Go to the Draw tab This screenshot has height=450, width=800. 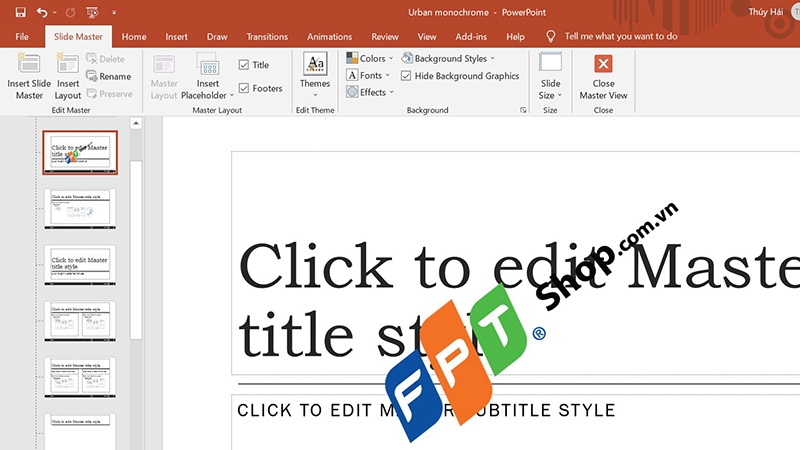point(217,37)
